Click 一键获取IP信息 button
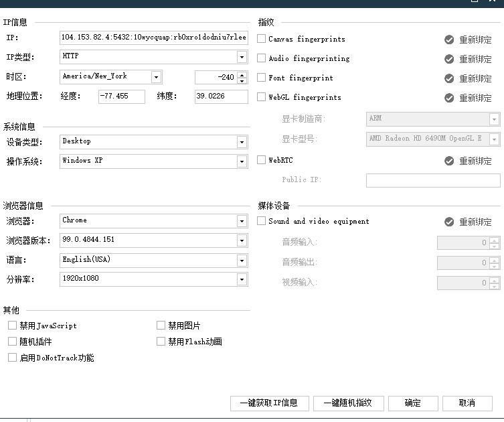The image size is (504, 422). 269,403
